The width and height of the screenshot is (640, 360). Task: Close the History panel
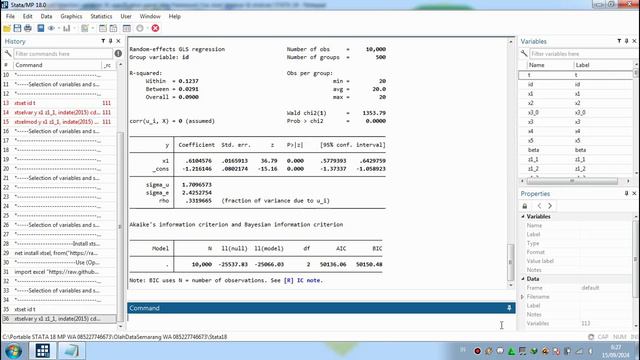point(118,41)
